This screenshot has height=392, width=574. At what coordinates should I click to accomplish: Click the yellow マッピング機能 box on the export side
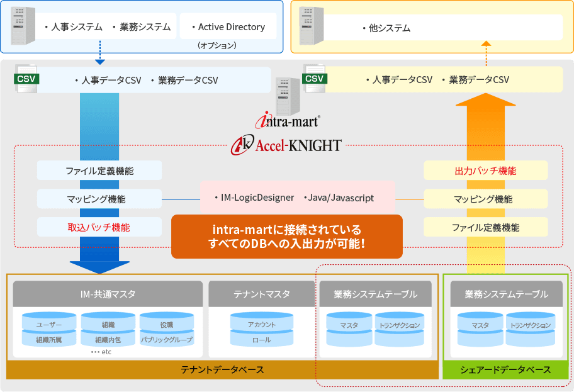pos(486,199)
